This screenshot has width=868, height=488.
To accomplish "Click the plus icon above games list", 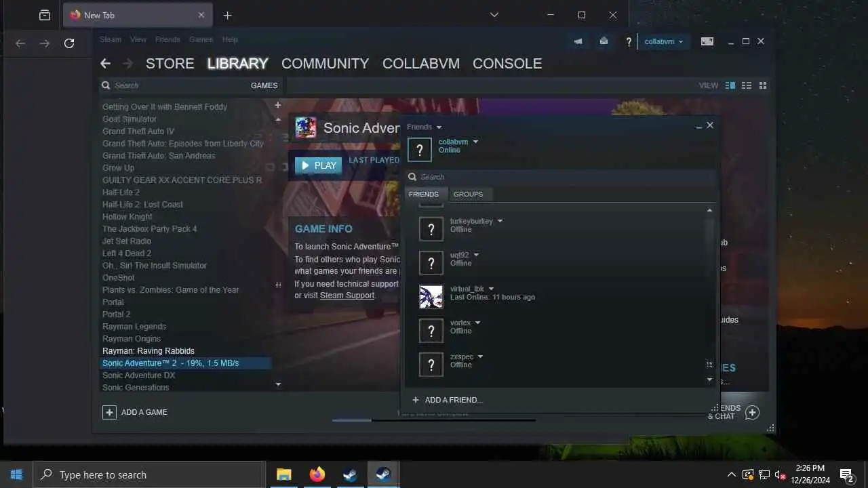I will coord(277,105).
